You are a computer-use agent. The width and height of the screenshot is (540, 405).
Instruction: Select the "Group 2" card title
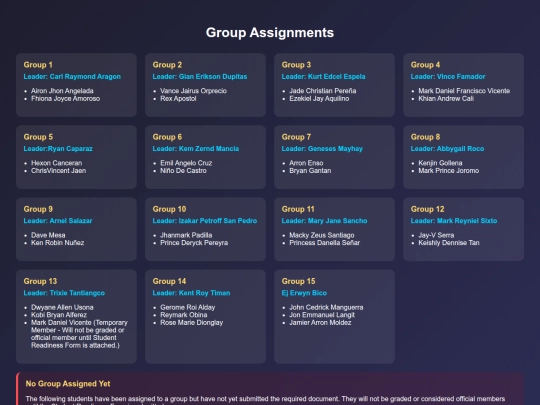coord(167,65)
